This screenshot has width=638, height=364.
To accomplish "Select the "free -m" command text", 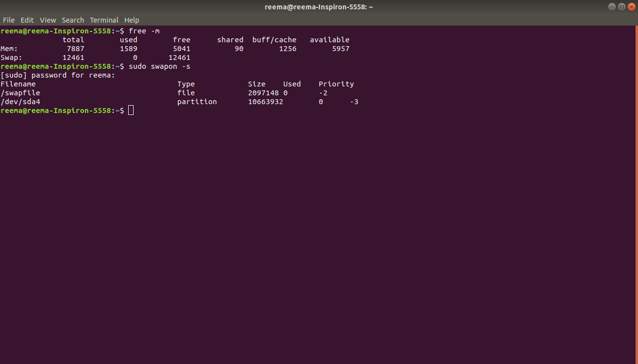I will (x=145, y=30).
